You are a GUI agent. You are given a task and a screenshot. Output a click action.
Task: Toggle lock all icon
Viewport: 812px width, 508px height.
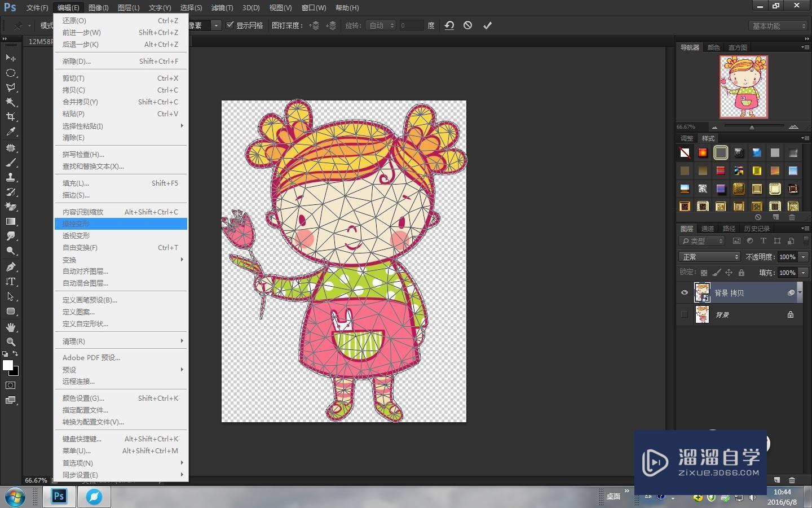pos(742,273)
